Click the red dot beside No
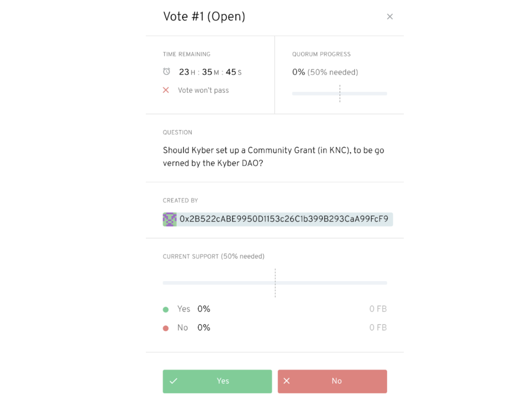 coord(166,328)
